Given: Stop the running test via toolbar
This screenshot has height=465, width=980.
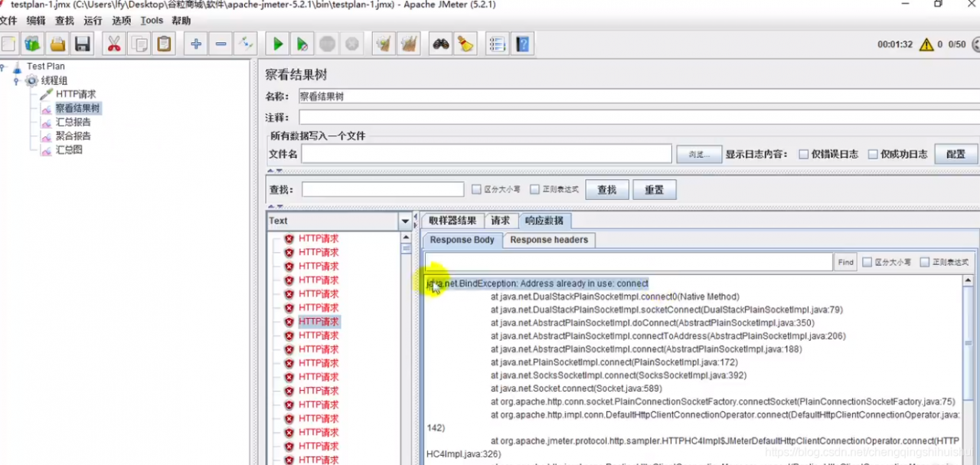Looking at the screenshot, I should point(328,44).
